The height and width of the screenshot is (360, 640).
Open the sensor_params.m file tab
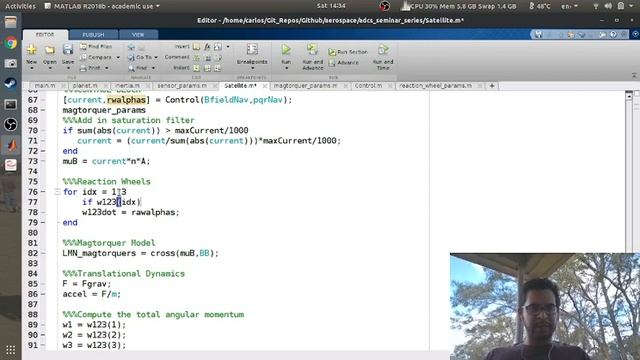[182, 86]
